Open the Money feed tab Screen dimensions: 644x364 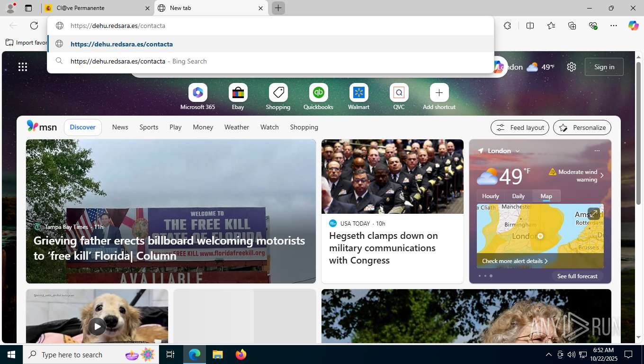click(203, 127)
